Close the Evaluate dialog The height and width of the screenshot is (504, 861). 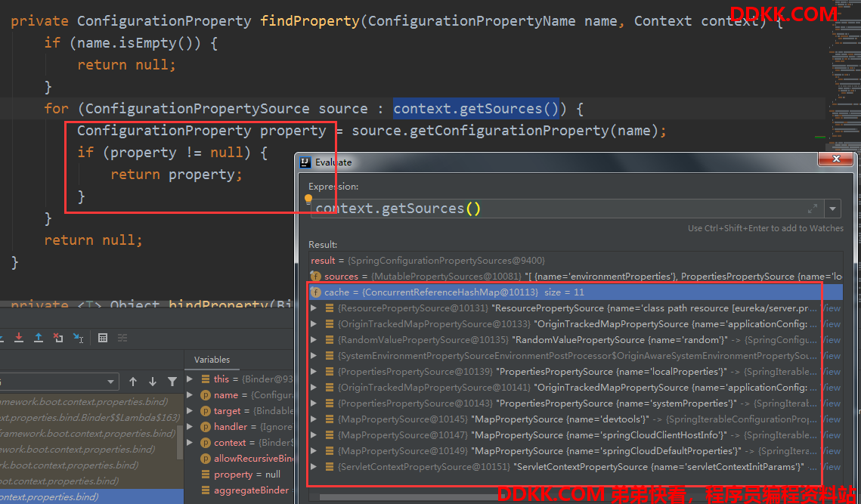pos(836,159)
